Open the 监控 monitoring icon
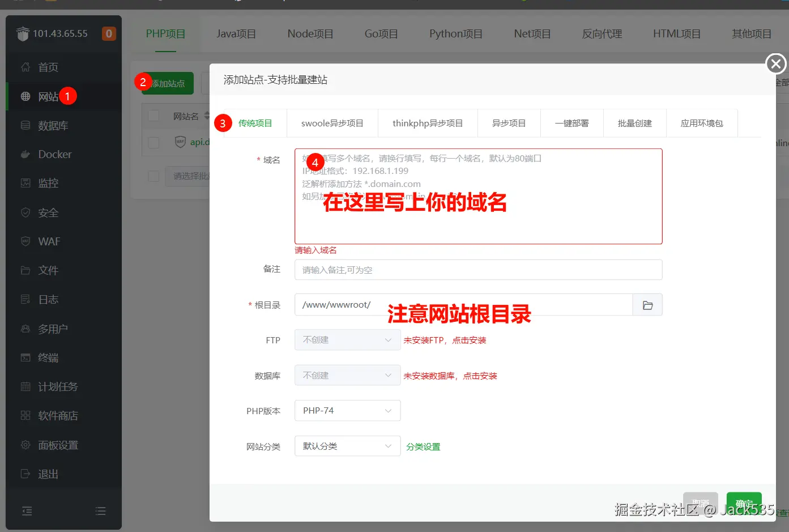This screenshot has width=789, height=532. 25,183
